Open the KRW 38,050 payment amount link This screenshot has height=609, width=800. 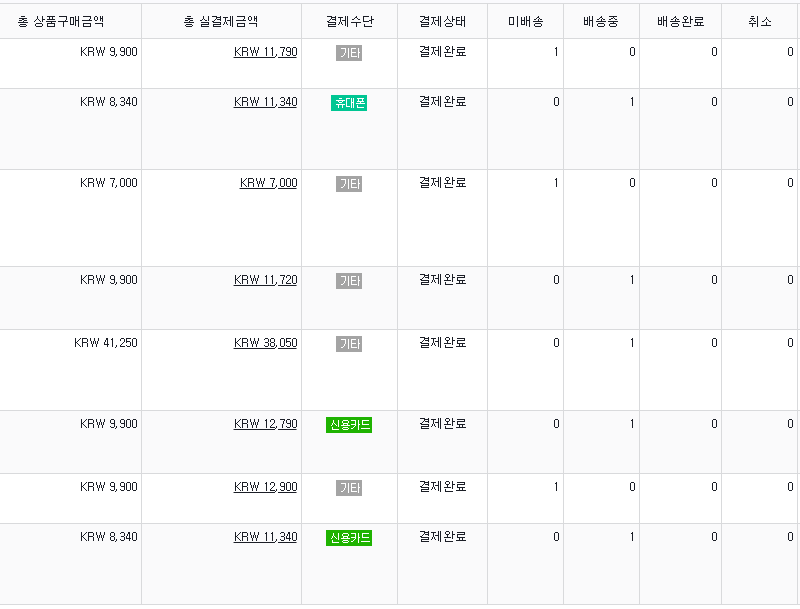pos(265,343)
